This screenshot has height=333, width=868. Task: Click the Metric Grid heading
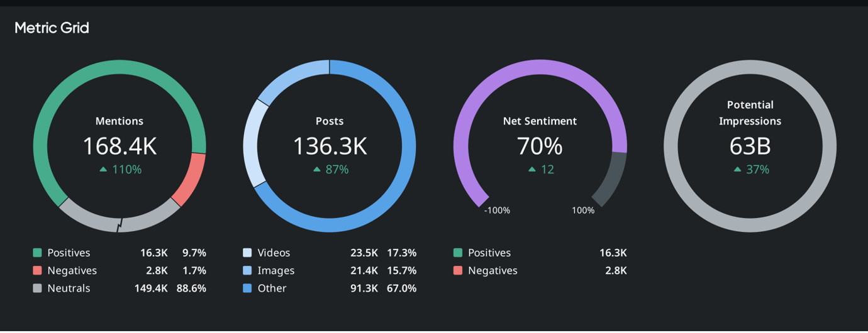click(52, 28)
